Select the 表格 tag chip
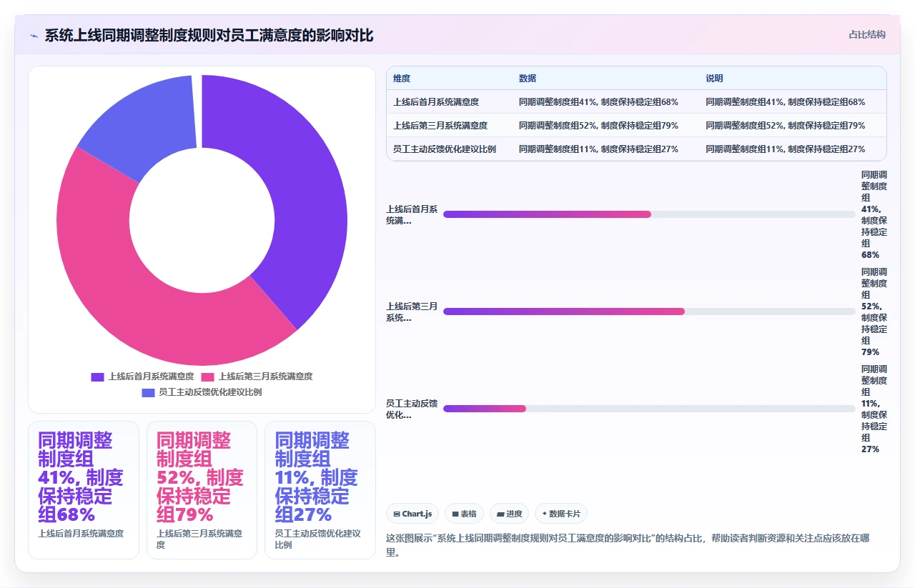 (x=464, y=514)
